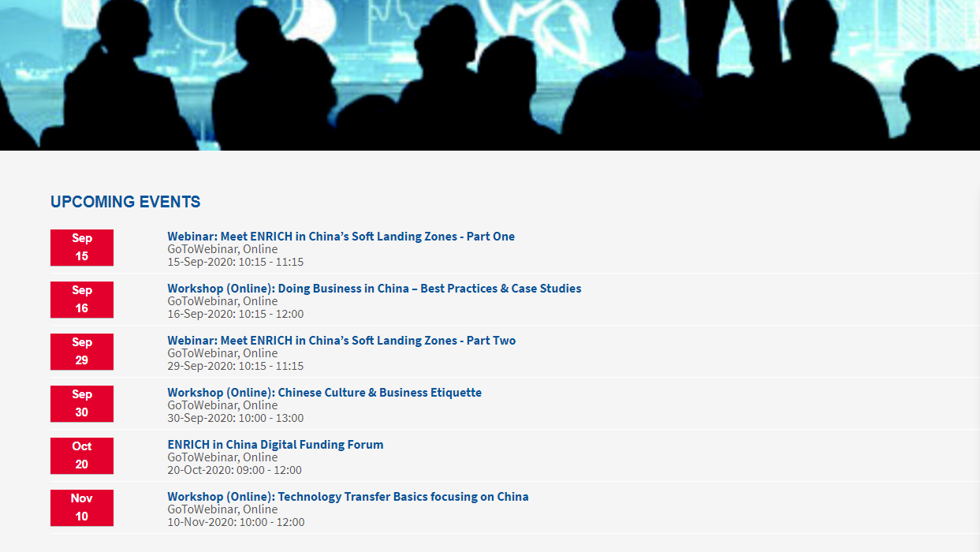Click the Sep 16 date badge
Viewport: 980px width, 552px height.
tap(82, 300)
